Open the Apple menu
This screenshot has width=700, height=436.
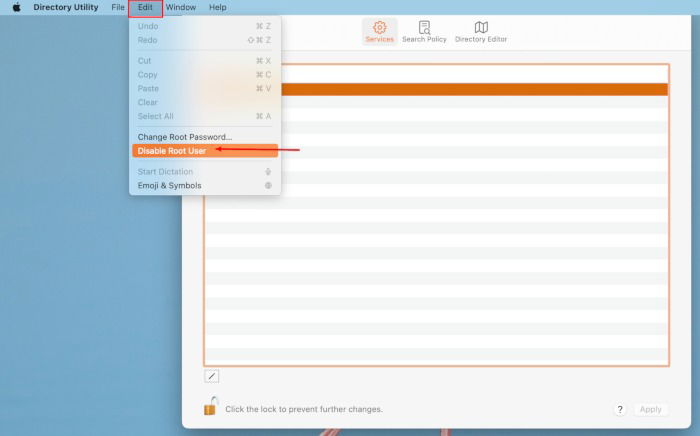pos(16,7)
